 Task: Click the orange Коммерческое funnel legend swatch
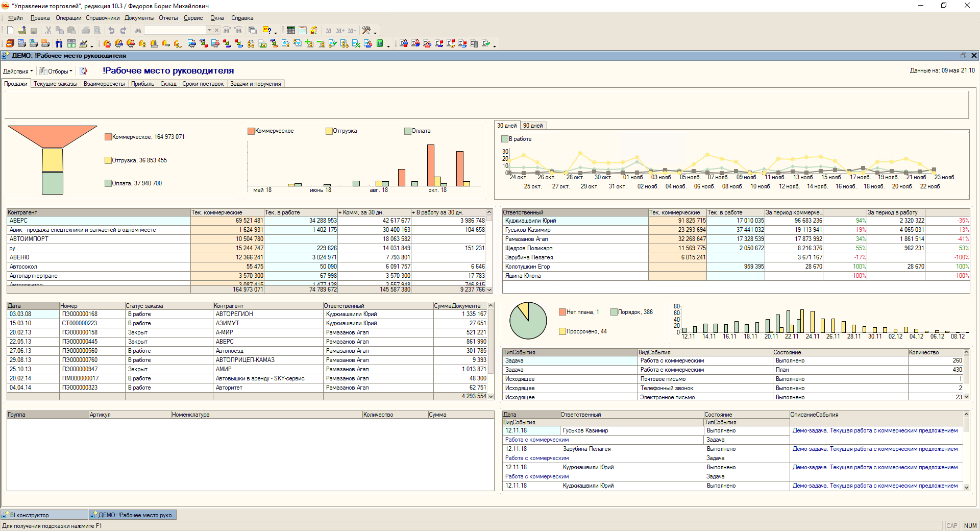[108, 137]
